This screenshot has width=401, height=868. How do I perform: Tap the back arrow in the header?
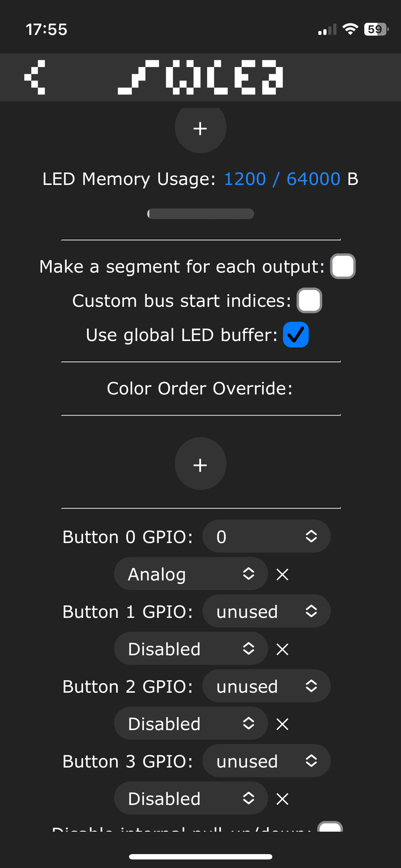click(35, 77)
